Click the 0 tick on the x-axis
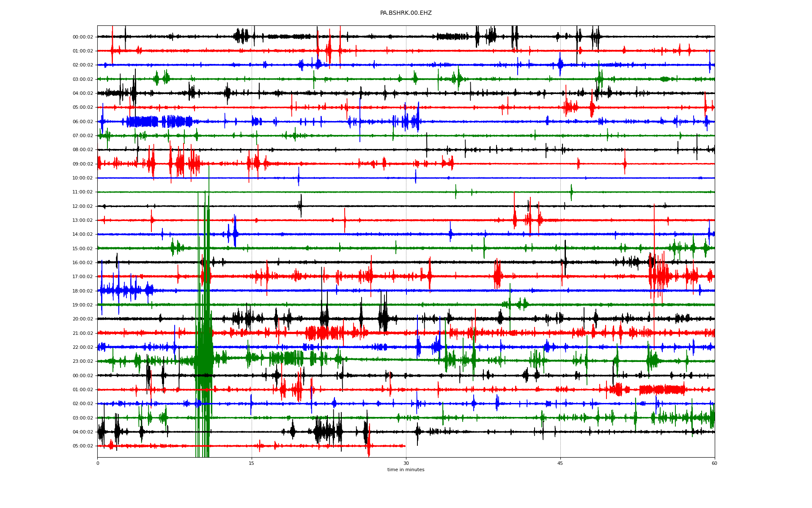This screenshot has width=812, height=508. [x=98, y=463]
